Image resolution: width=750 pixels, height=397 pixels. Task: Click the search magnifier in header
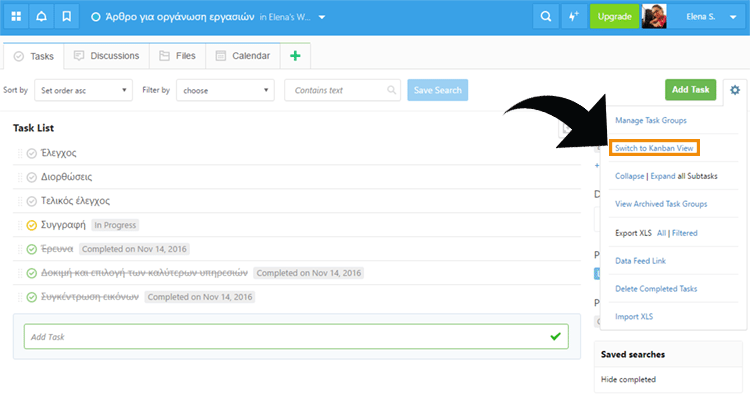[546, 17]
